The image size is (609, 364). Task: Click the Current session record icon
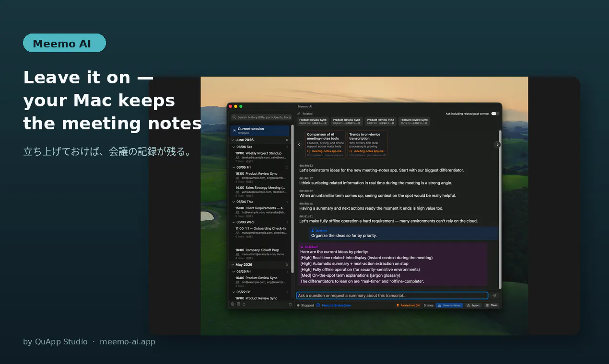click(x=234, y=130)
